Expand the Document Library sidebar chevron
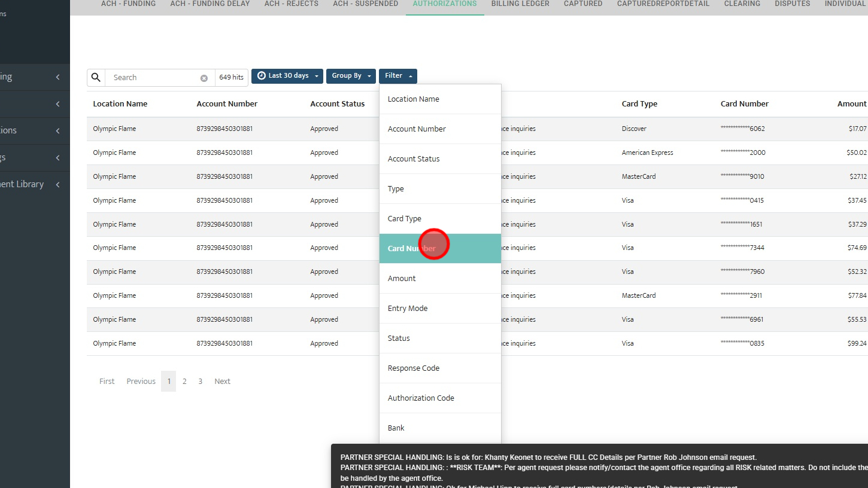Viewport: 868px width, 488px height. pyautogui.click(x=58, y=184)
